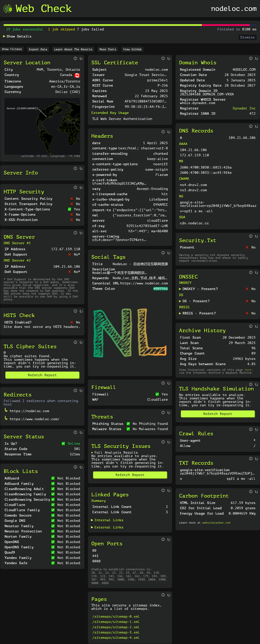Refresh the DNS Server card
The height and width of the screenshot is (644, 260).
coord(81,233)
